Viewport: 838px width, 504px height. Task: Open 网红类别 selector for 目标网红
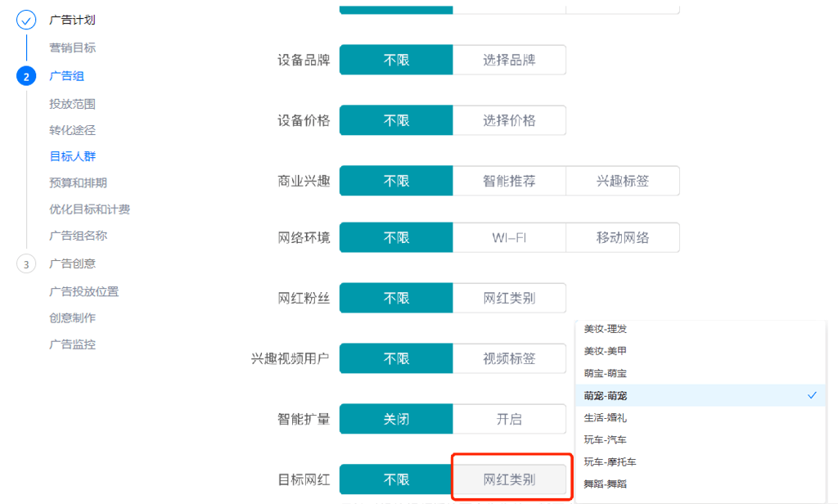pyautogui.click(x=509, y=479)
